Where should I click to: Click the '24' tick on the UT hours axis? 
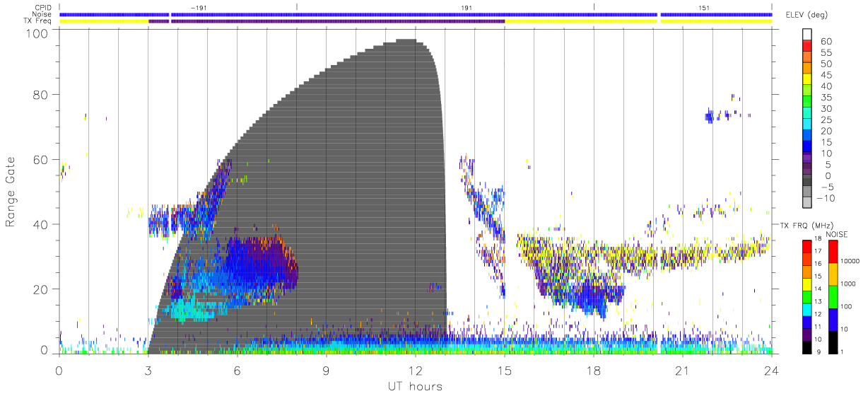772,371
